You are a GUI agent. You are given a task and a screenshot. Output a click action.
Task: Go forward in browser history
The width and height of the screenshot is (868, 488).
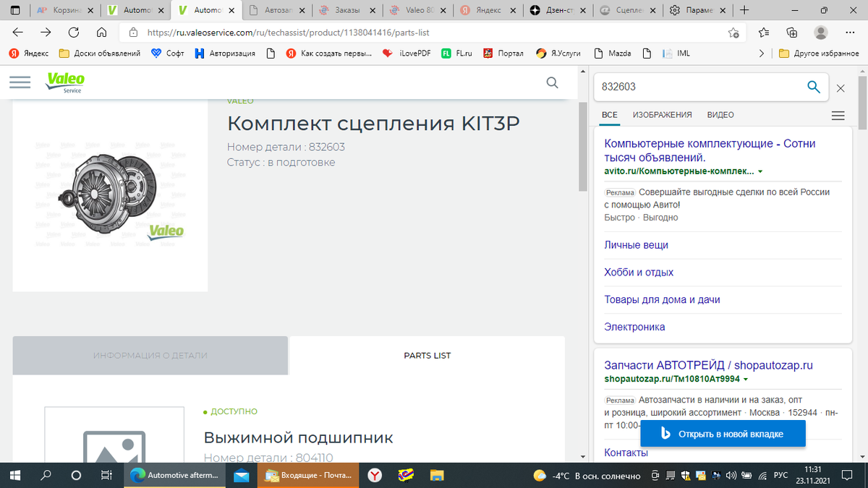pyautogui.click(x=46, y=33)
